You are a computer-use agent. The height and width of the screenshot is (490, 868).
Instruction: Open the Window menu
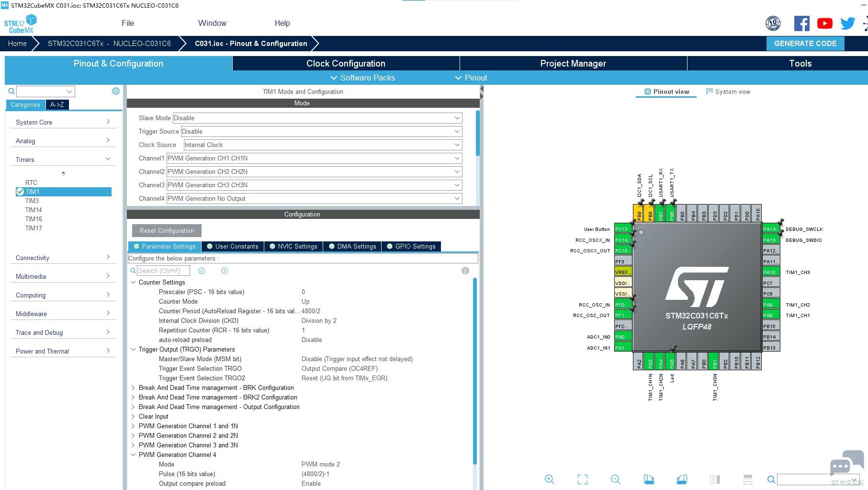point(212,23)
